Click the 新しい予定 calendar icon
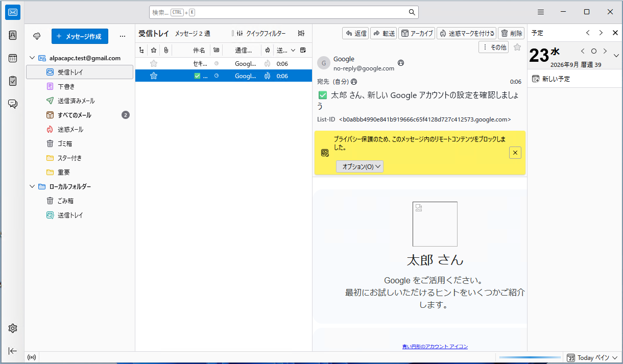This screenshot has height=364, width=623. [536, 79]
